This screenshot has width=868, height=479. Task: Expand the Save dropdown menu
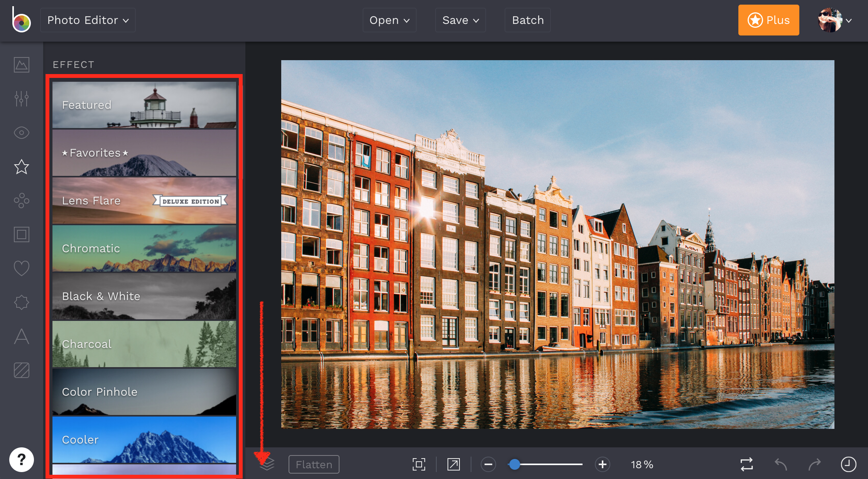click(461, 20)
